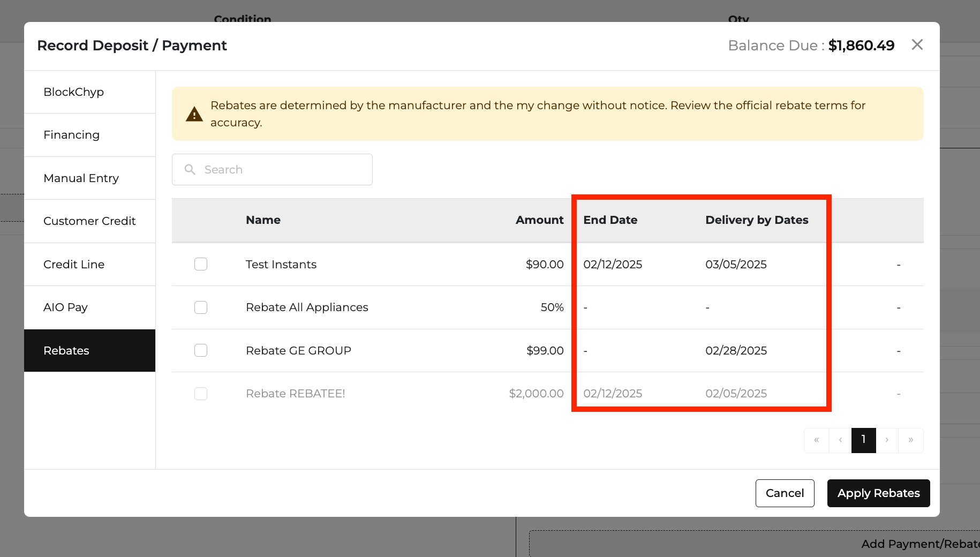Go to the next page using the right arrow
This screenshot has width=980, height=557.
tap(887, 440)
